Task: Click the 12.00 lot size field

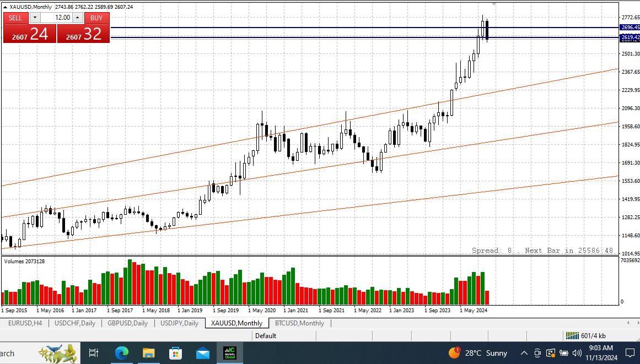Action: [56, 18]
